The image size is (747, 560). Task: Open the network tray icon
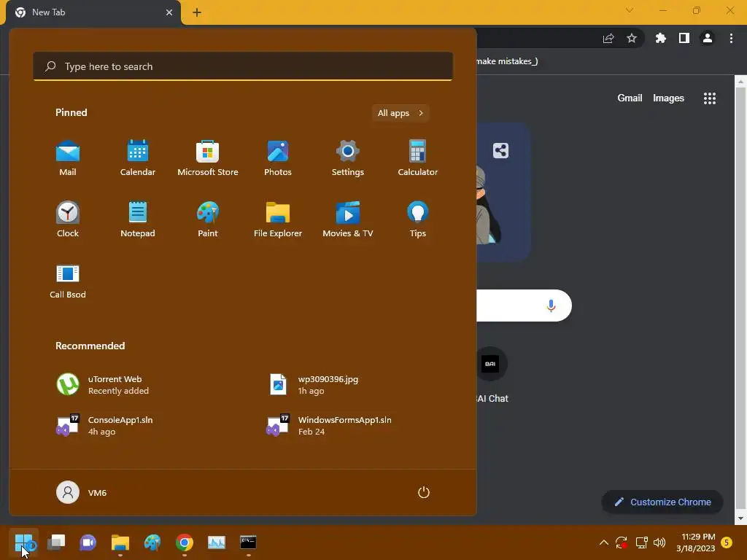(641, 542)
